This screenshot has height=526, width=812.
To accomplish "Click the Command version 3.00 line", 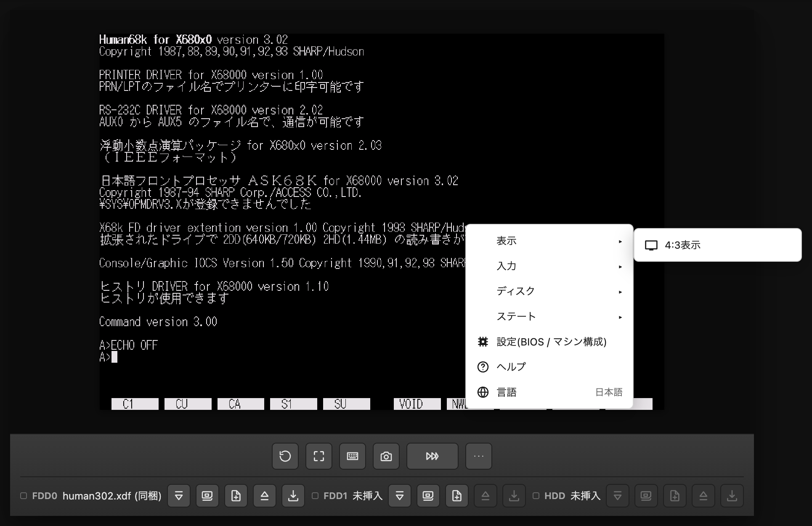I will 158,322.
